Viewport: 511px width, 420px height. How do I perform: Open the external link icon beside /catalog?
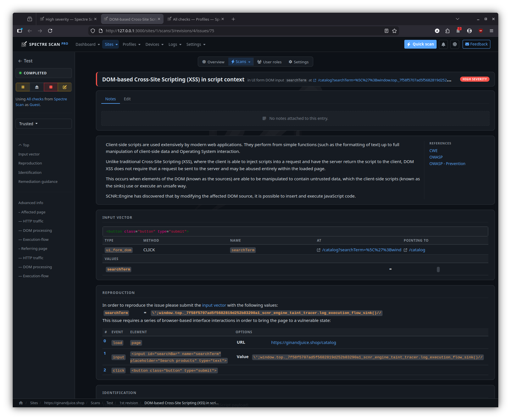tap(405, 250)
